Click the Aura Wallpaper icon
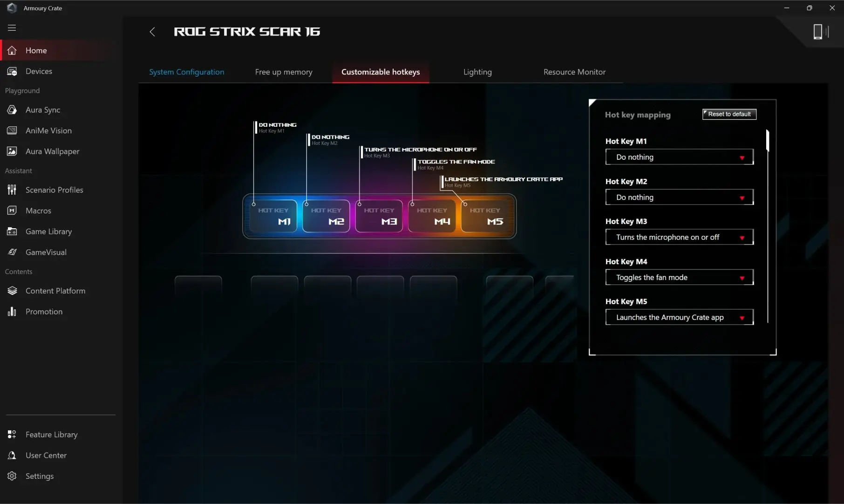The width and height of the screenshot is (844, 504). coord(12,151)
